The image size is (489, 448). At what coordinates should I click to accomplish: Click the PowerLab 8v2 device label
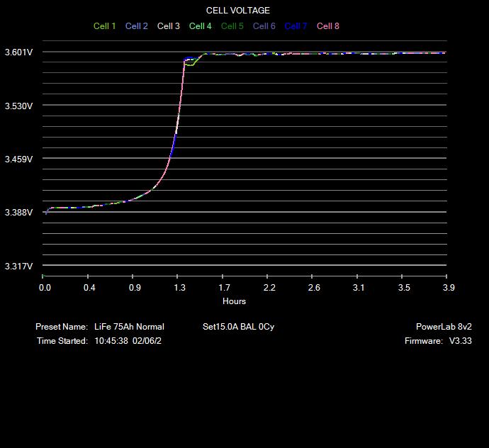click(x=444, y=327)
